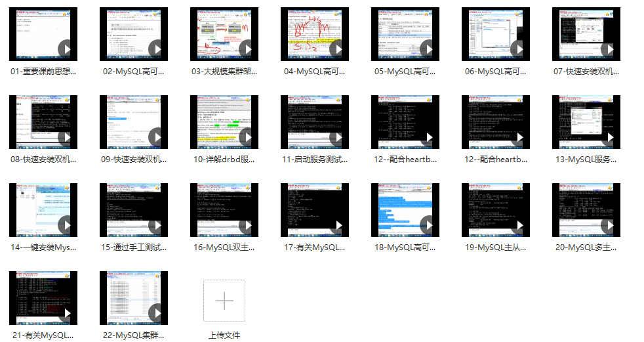Click the file name 04-MySQL高可
Viewport: 644px width, 342px height.
314,72
